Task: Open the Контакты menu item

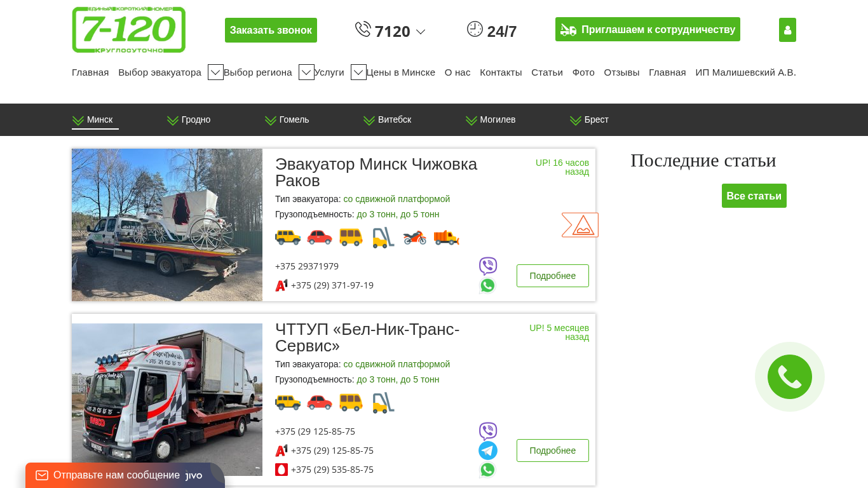Action: point(501,72)
